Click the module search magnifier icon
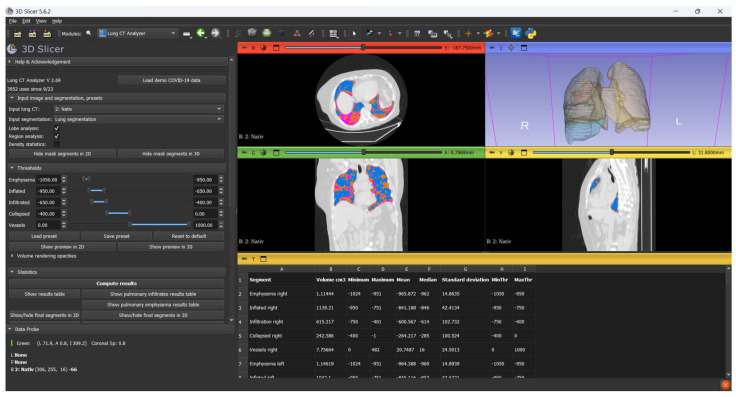Image resolution: width=736 pixels, height=397 pixels. 89,33
